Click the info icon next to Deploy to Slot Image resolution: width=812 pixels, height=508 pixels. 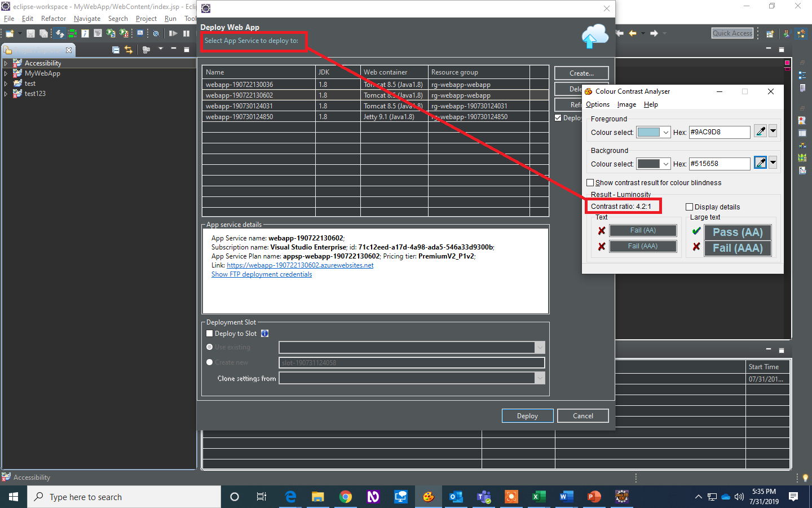[264, 333]
